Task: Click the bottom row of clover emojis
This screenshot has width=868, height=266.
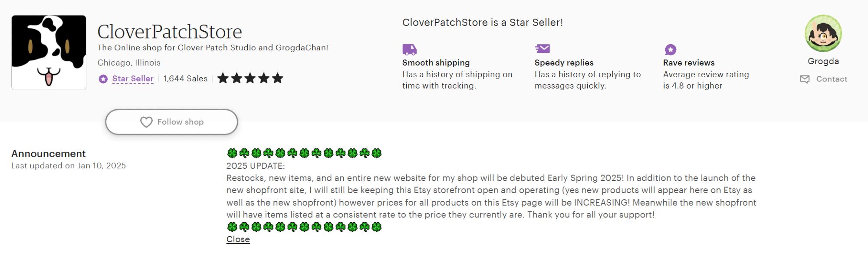Action: pyautogui.click(x=304, y=227)
